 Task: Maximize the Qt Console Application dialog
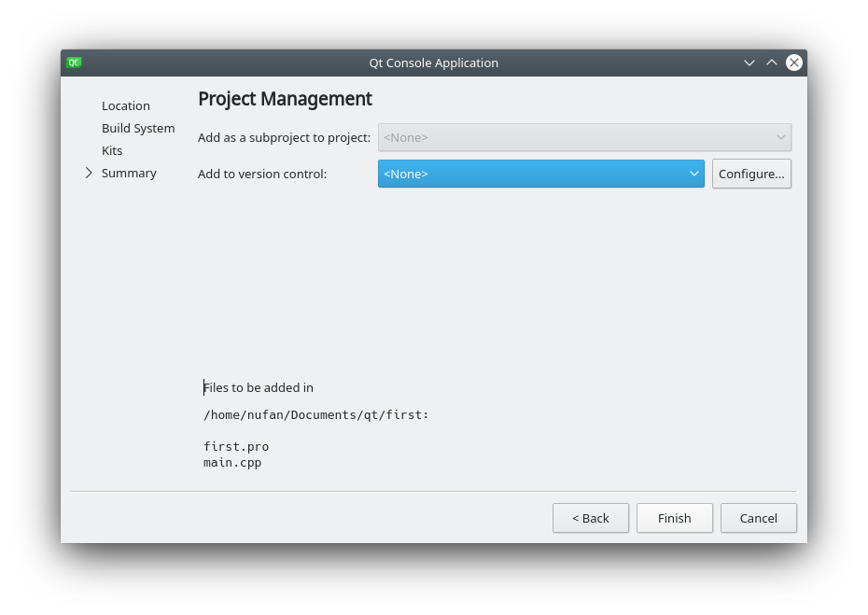[x=771, y=63]
